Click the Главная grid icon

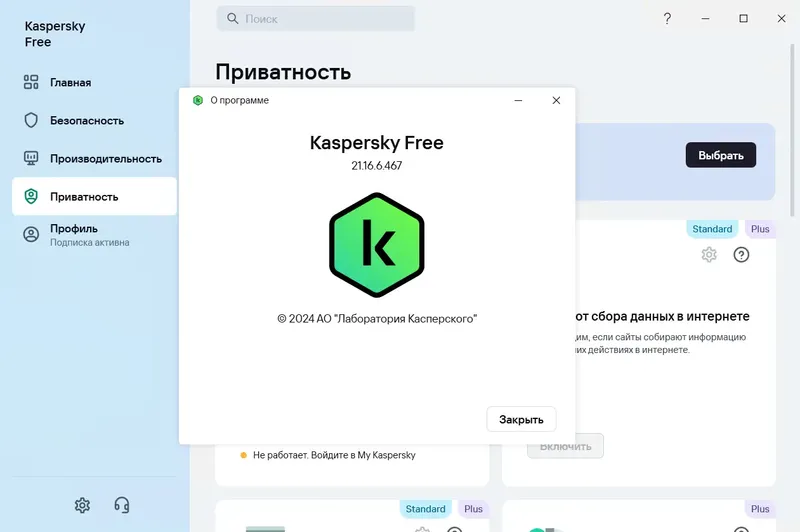pos(31,82)
